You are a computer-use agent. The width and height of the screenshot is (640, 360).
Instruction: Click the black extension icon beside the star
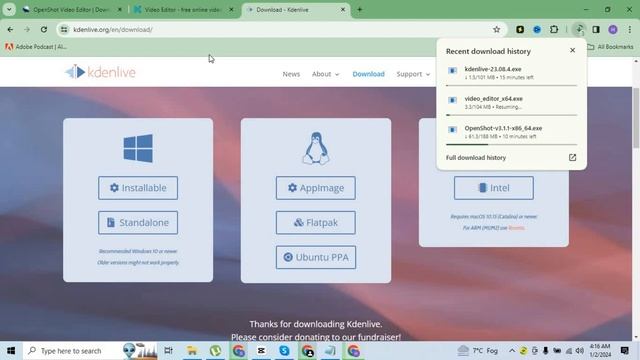520,29
